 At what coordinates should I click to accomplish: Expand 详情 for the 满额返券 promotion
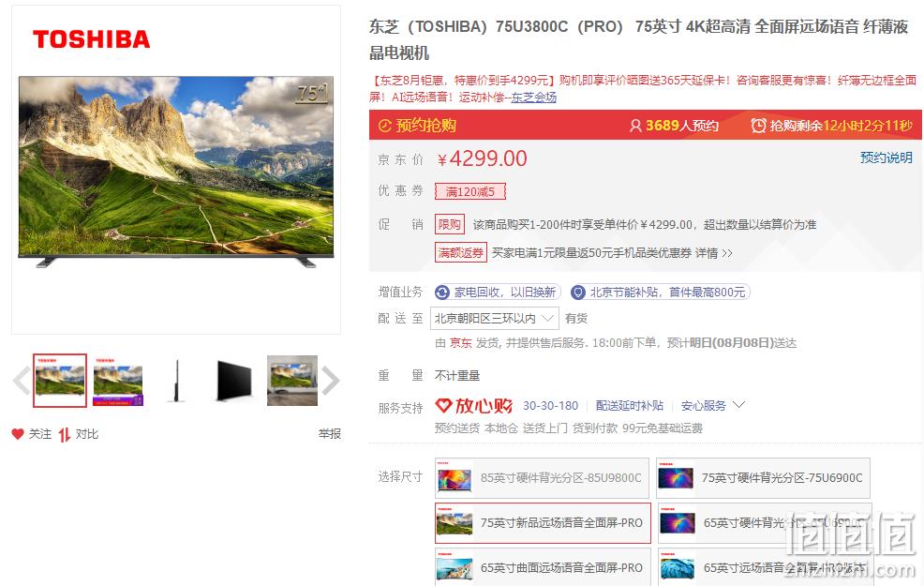pos(714,253)
